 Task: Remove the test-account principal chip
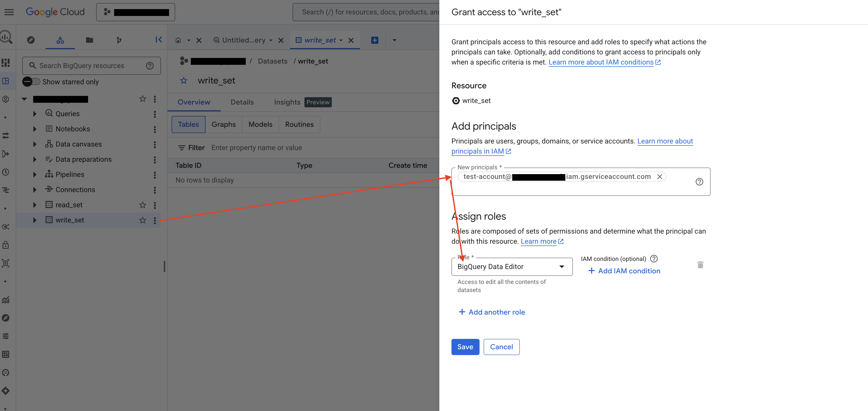pos(659,177)
